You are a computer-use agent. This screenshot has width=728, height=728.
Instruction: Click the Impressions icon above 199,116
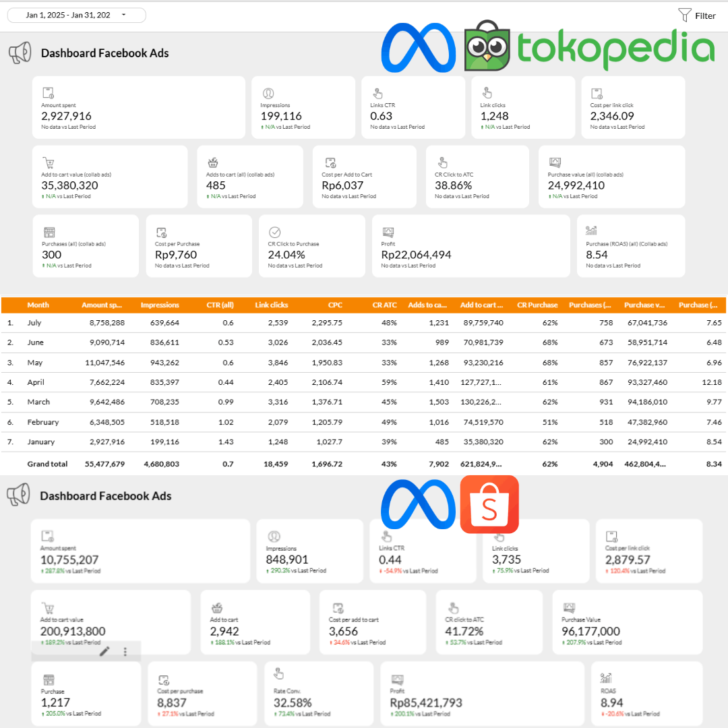click(x=268, y=93)
